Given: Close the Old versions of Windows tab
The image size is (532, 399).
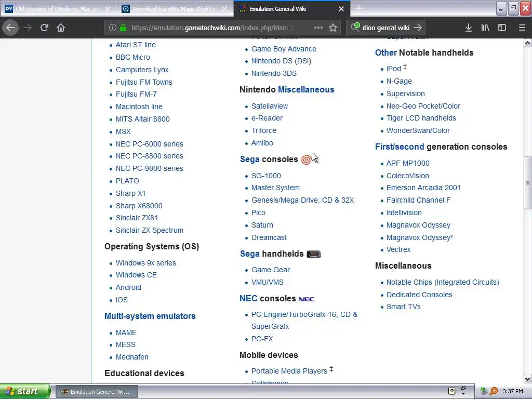Looking at the screenshot, I should [x=108, y=9].
